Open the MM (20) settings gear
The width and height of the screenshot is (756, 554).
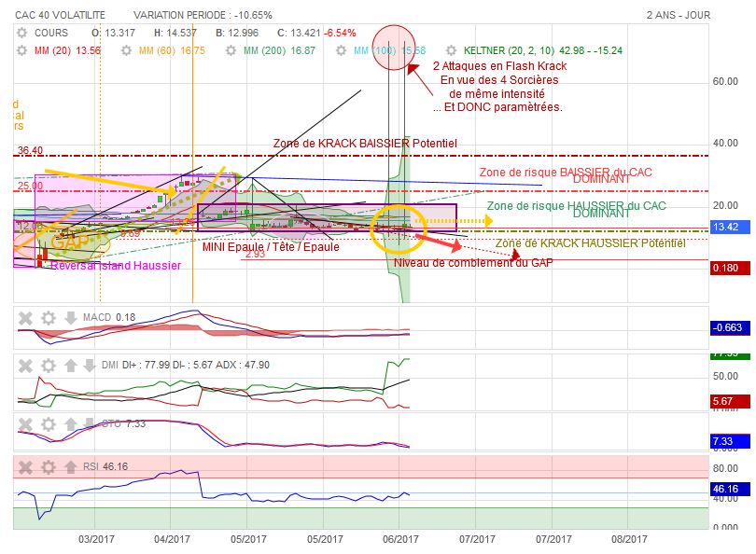tap(22, 50)
